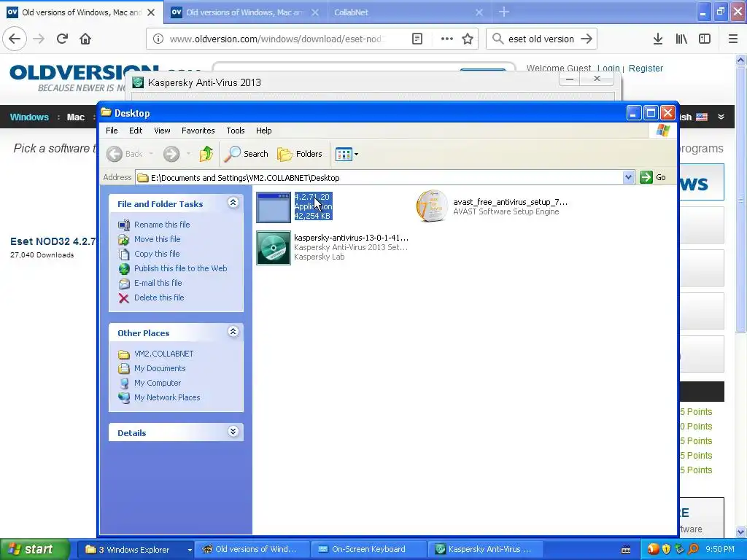Switch to Kaspersky Anti-Virus taskbar button
Screen dimensions: 747x560
click(x=484, y=550)
